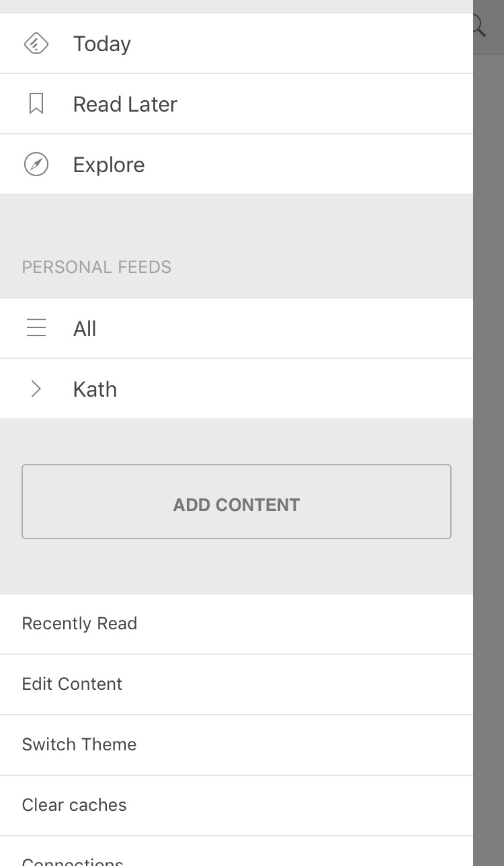
Task: Tap the hamburger icon beside All
Action: click(x=36, y=328)
